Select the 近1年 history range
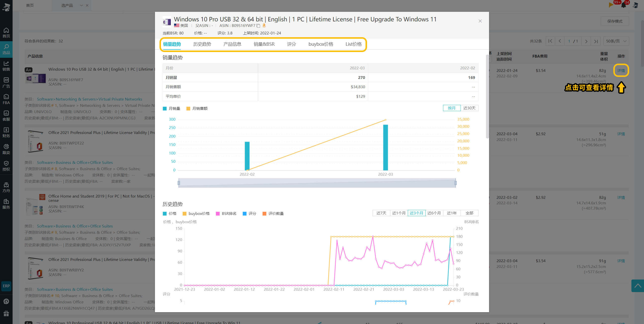Image resolution: width=644 pixels, height=324 pixels. 452,213
